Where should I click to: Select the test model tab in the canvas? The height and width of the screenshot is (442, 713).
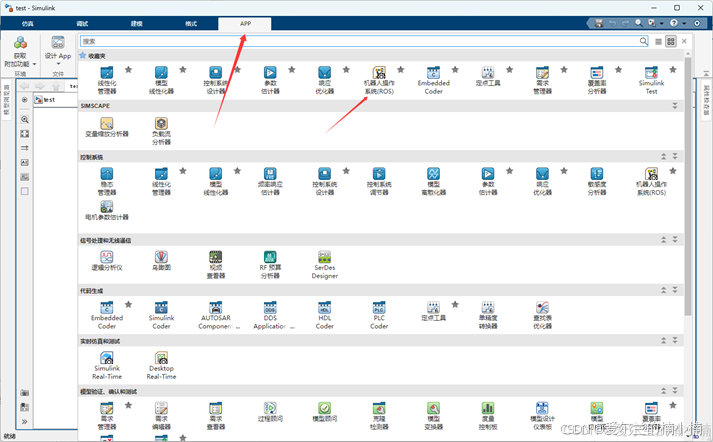tap(49, 100)
